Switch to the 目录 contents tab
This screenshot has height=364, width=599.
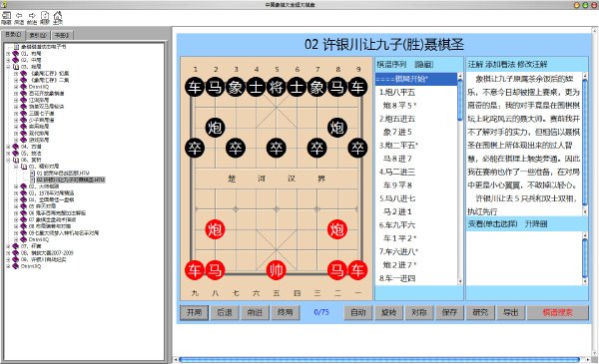[13, 35]
